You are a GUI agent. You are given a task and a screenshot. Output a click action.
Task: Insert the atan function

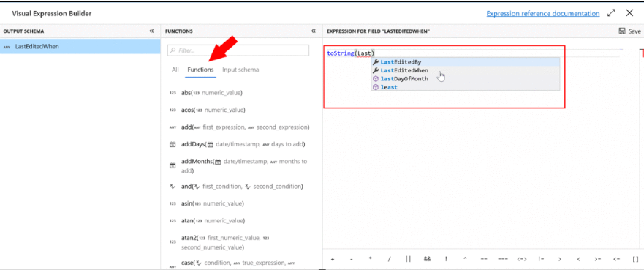pyautogui.click(x=213, y=221)
